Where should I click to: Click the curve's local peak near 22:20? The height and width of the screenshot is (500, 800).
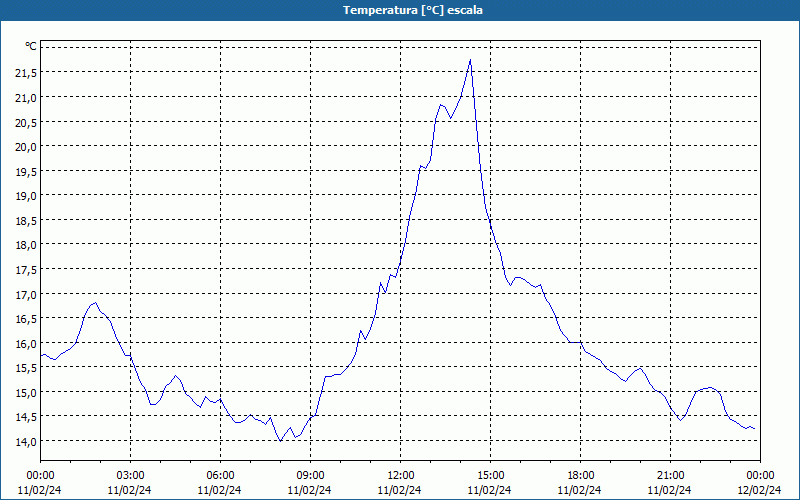pos(709,388)
